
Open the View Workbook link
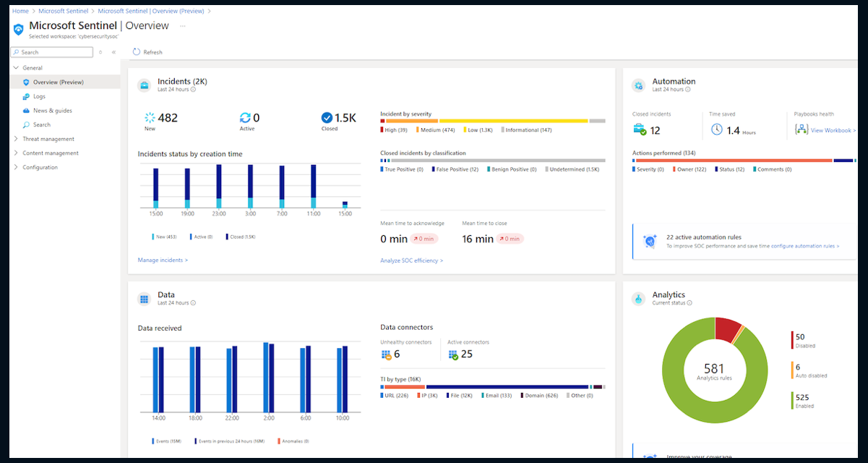click(833, 130)
